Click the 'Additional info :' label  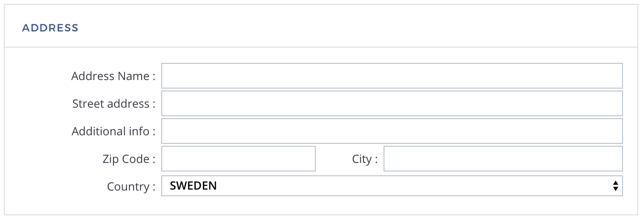click(114, 131)
